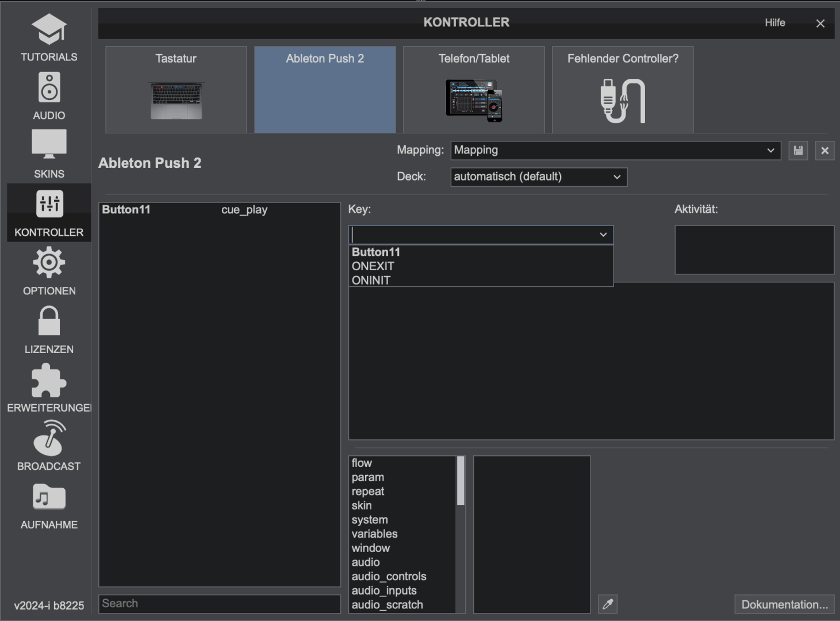Image resolution: width=840 pixels, height=621 pixels.
Task: Open the Broadcast section
Action: (x=49, y=447)
